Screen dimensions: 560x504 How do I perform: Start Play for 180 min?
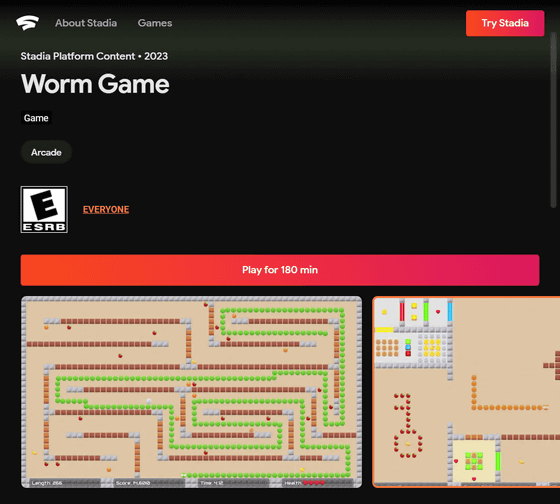pyautogui.click(x=280, y=270)
